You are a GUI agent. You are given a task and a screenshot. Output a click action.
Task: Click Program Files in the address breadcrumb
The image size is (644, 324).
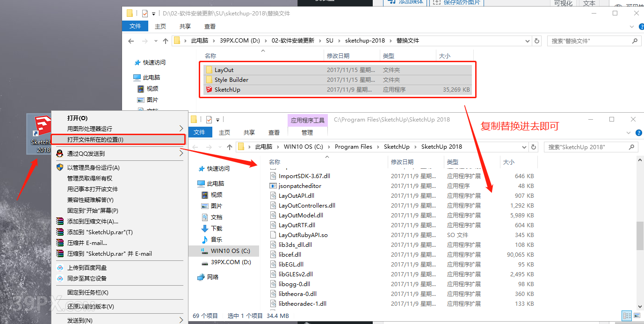click(x=354, y=147)
